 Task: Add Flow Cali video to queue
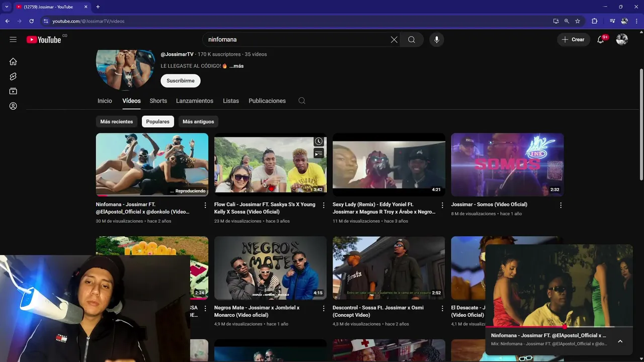[318, 153]
